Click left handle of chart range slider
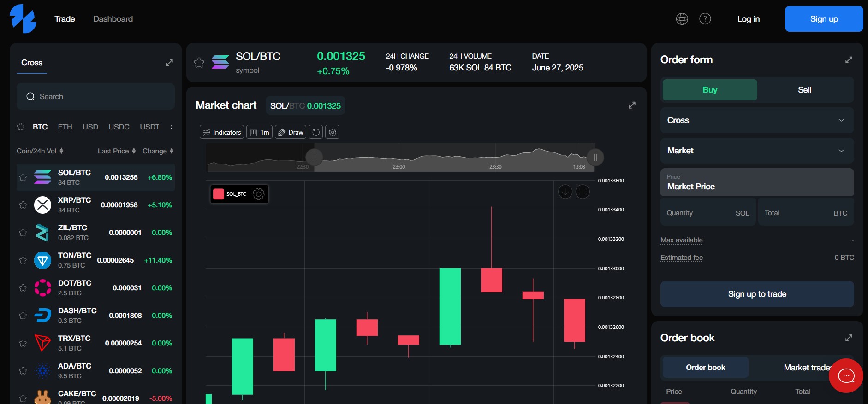The image size is (868, 404). (314, 158)
